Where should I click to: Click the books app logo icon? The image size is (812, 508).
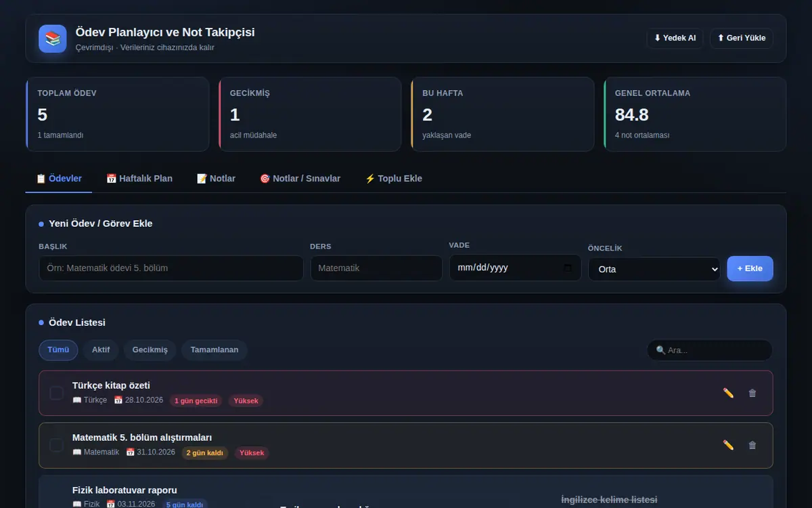point(53,39)
